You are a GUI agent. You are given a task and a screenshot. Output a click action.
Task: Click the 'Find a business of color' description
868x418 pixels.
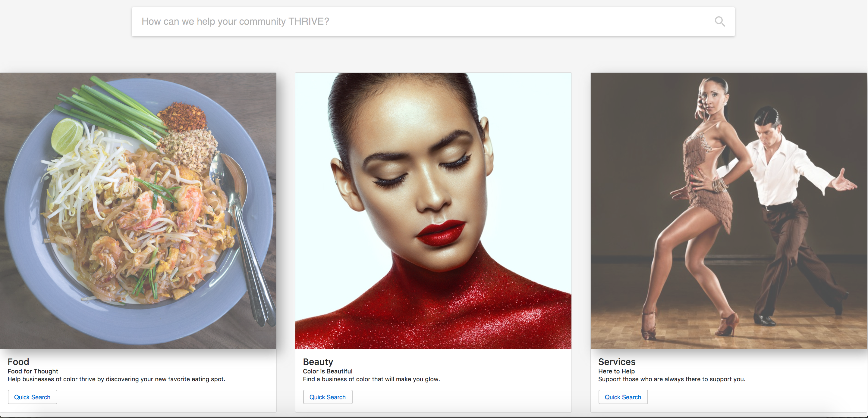[371, 379]
